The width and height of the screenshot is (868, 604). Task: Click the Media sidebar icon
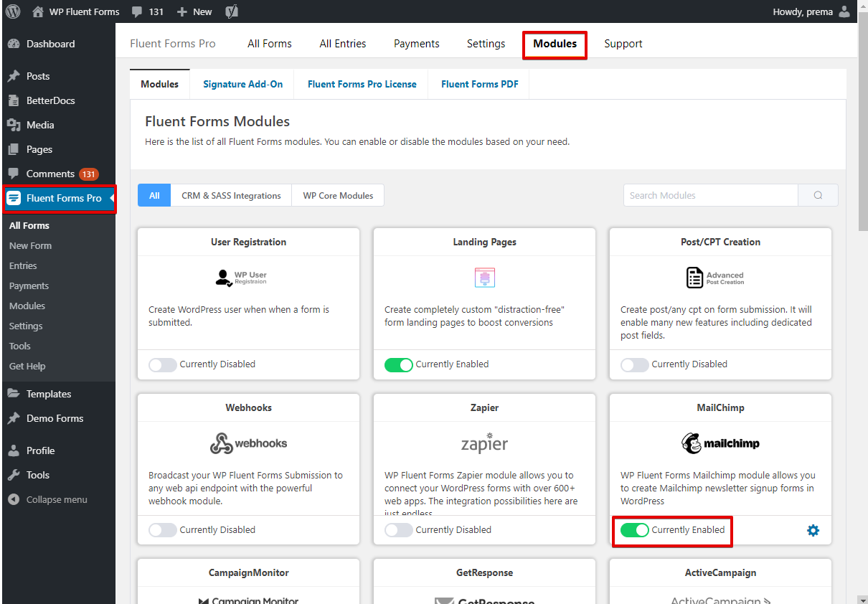point(14,125)
